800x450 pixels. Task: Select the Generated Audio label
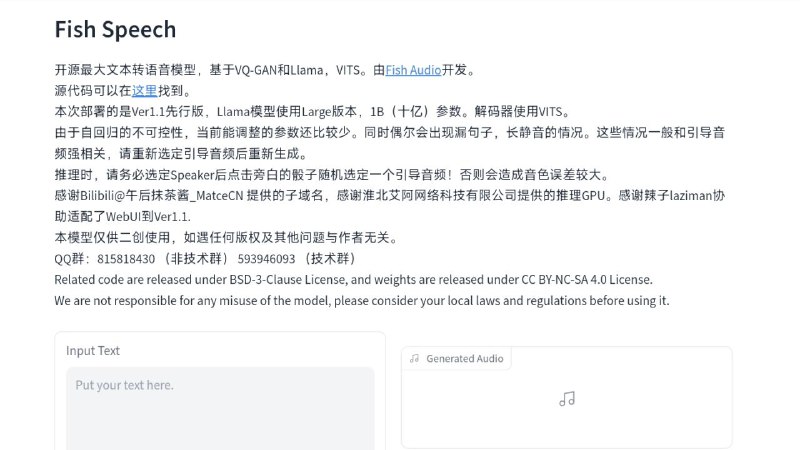point(464,359)
